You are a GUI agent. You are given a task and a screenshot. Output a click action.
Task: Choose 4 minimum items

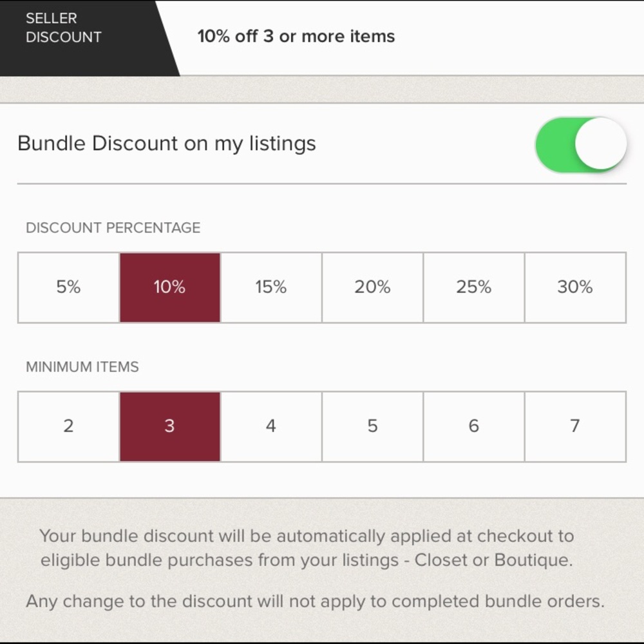[271, 426]
